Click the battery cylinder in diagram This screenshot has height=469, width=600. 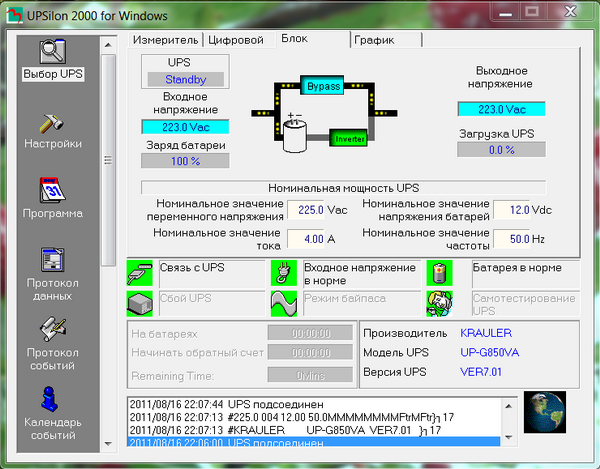(x=294, y=136)
